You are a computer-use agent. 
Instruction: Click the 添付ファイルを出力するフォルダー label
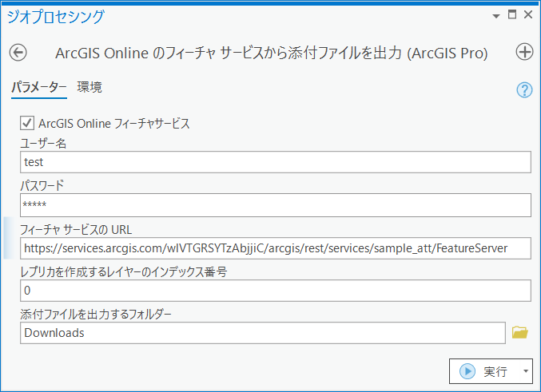click(x=96, y=315)
